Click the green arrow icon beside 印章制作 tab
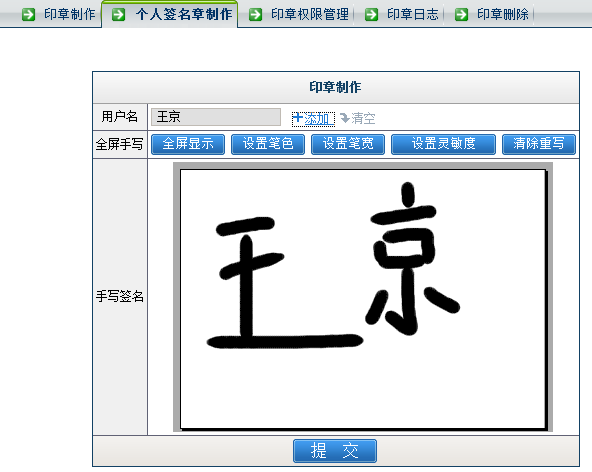Viewport: 592px width, 472px height. click(28, 15)
